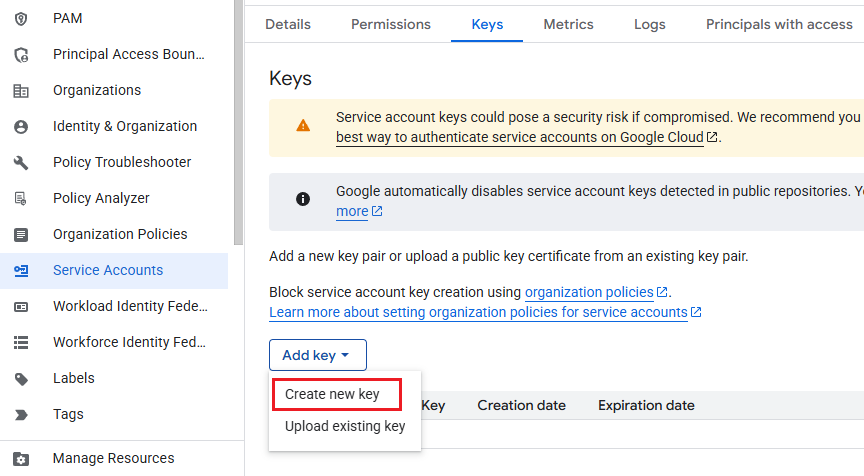Choose Upload existing key option
This screenshot has width=864, height=476.
click(345, 426)
